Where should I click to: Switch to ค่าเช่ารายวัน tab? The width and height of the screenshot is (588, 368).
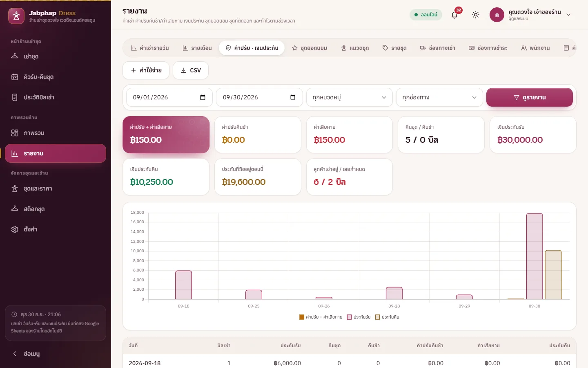click(150, 48)
